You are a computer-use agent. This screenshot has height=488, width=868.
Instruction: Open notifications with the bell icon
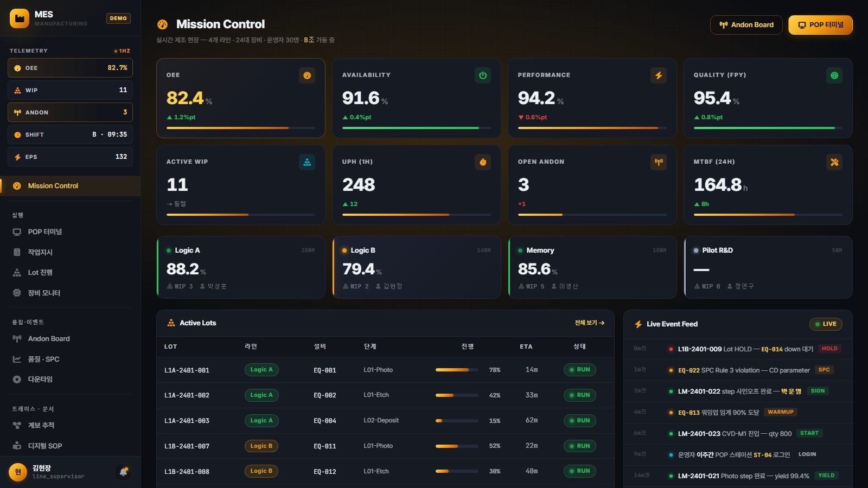(124, 472)
